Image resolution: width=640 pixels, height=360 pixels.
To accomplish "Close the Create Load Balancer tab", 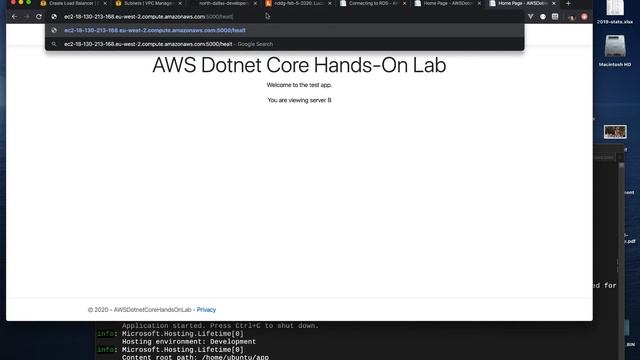I will coord(105,3).
